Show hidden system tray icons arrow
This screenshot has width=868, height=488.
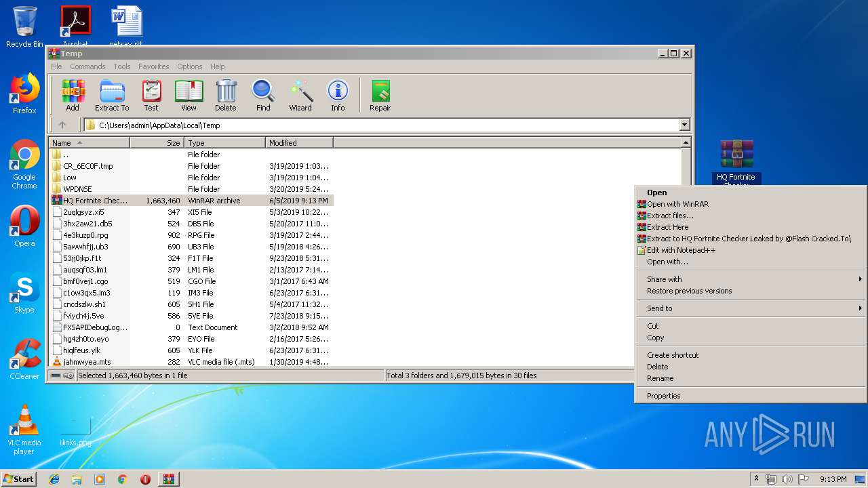point(756,479)
